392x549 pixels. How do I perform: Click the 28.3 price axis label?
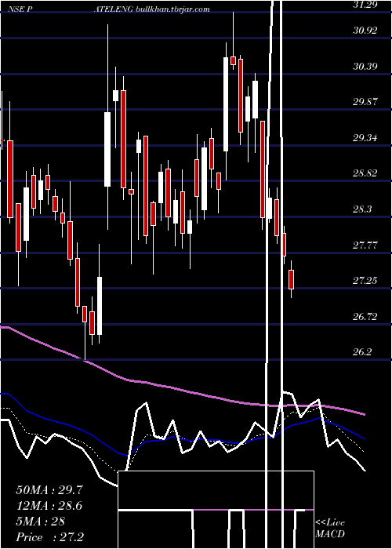pos(362,209)
